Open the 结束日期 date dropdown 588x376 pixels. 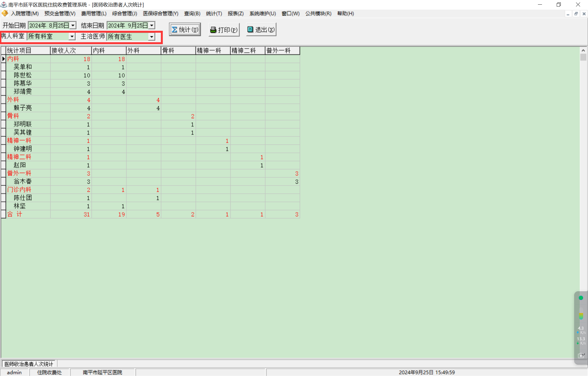pos(152,25)
